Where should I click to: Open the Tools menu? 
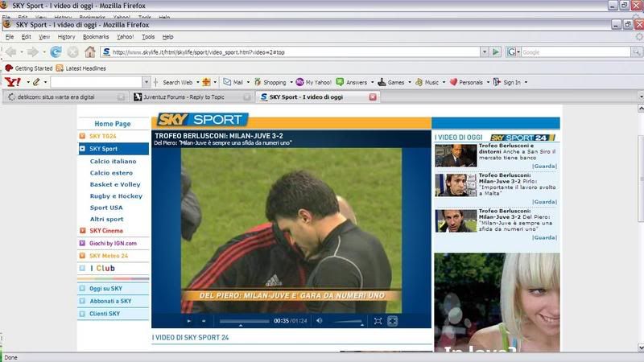148,36
